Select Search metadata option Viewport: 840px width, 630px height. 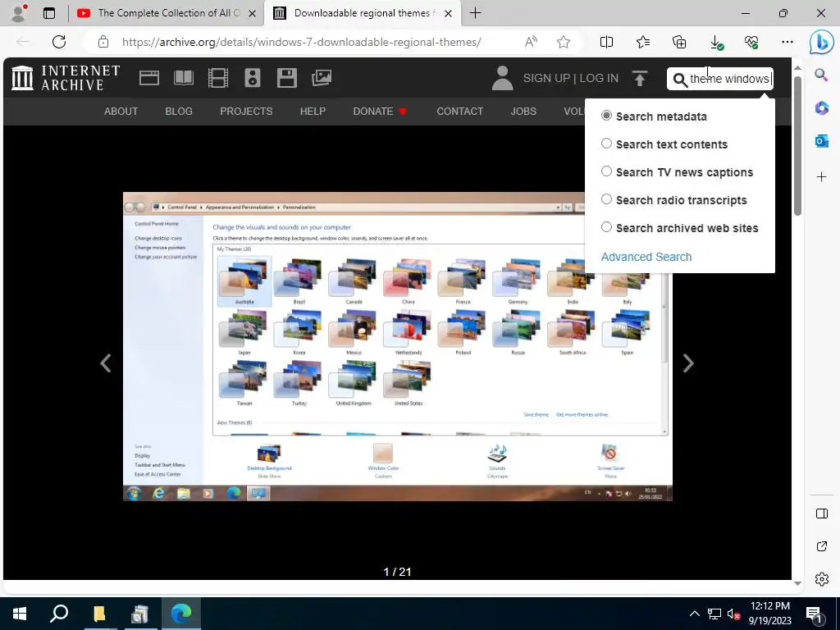coord(654,116)
